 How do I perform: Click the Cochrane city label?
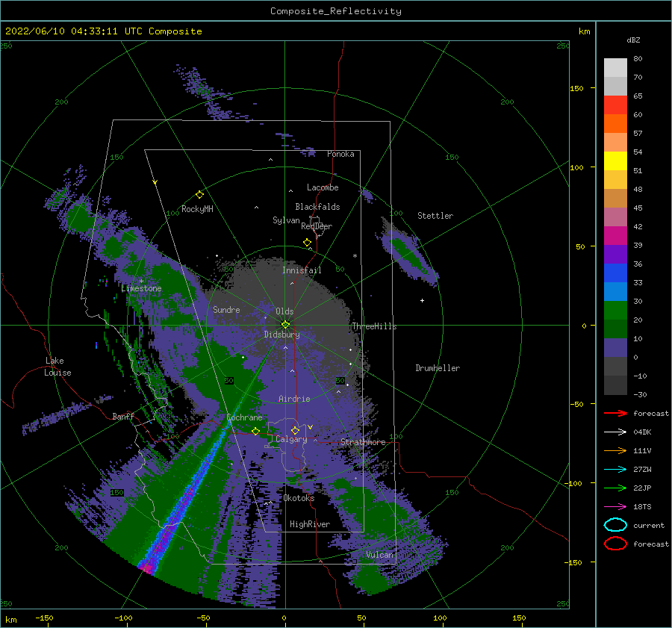[244, 417]
